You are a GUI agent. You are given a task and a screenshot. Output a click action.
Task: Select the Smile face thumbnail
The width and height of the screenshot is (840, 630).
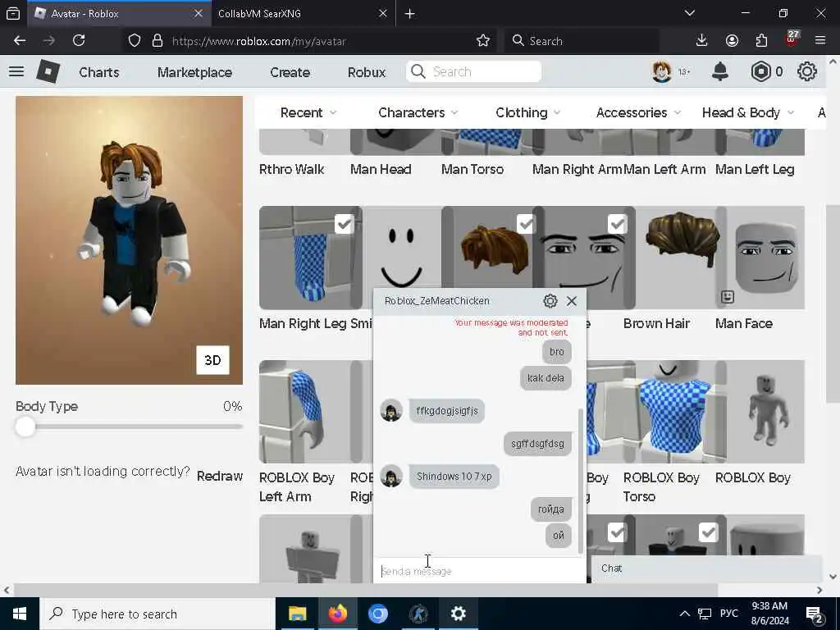click(x=402, y=257)
